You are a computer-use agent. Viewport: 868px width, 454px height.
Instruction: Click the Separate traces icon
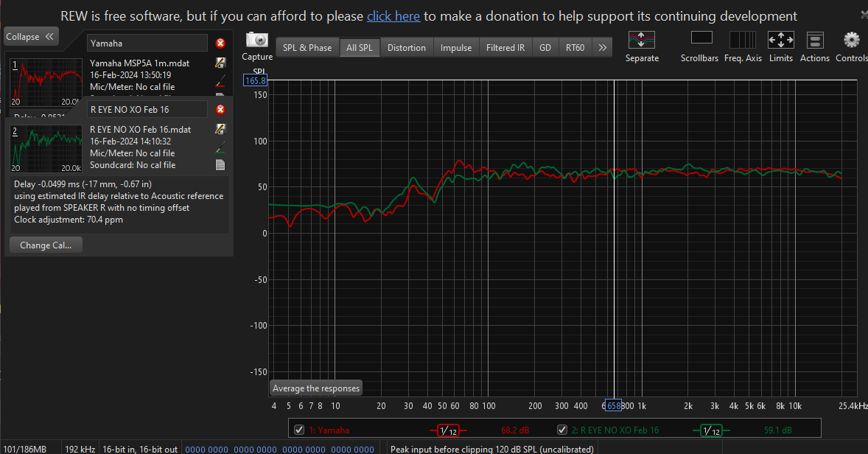tap(642, 40)
